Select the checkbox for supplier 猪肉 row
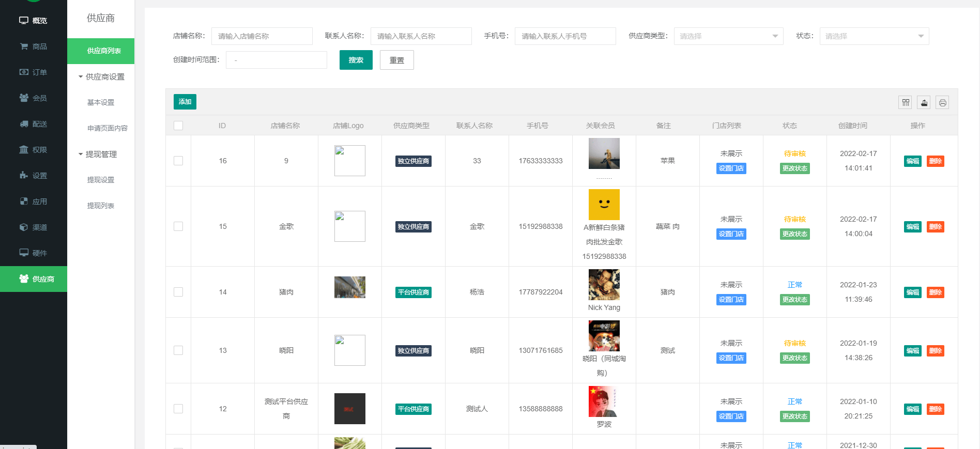This screenshot has width=980, height=449. [178, 292]
